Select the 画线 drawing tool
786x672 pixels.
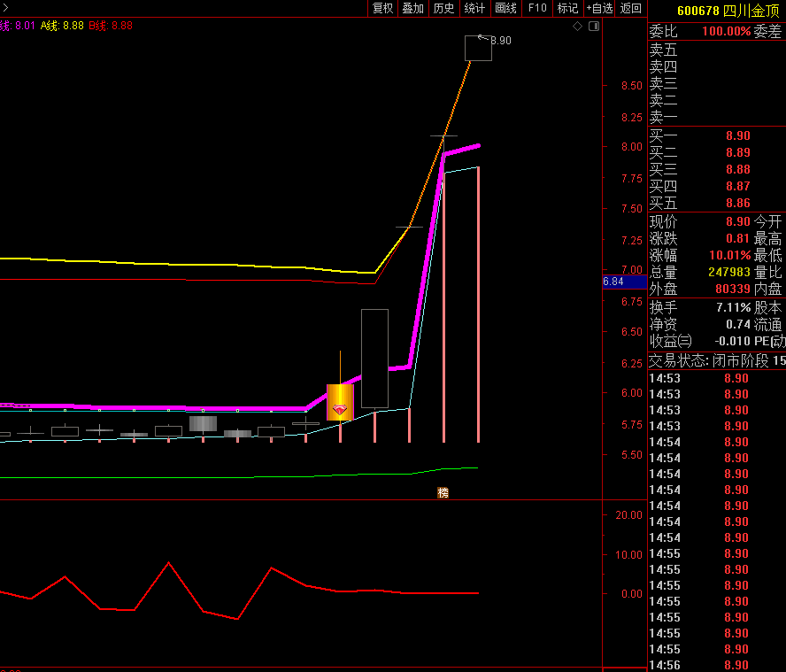tap(505, 8)
